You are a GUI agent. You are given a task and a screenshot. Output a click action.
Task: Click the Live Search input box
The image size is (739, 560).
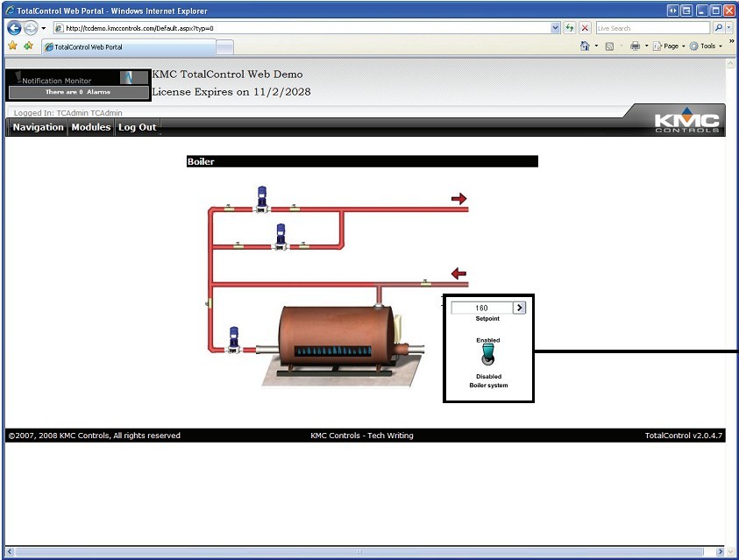pos(653,28)
